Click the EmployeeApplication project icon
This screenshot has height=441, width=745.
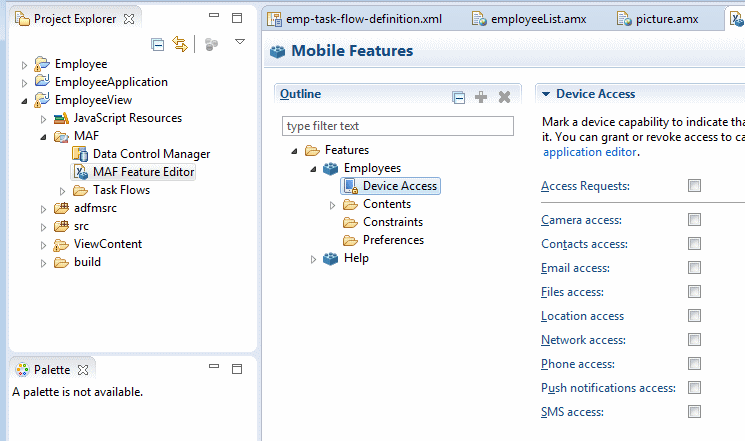coord(42,81)
